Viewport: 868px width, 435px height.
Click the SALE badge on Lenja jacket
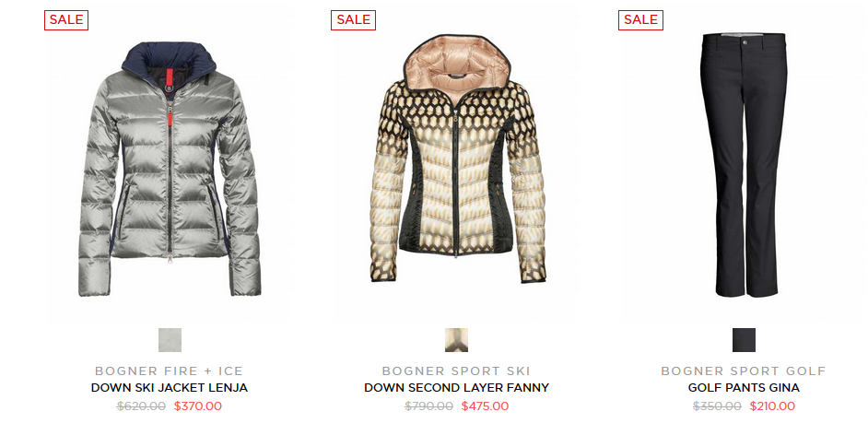66,20
